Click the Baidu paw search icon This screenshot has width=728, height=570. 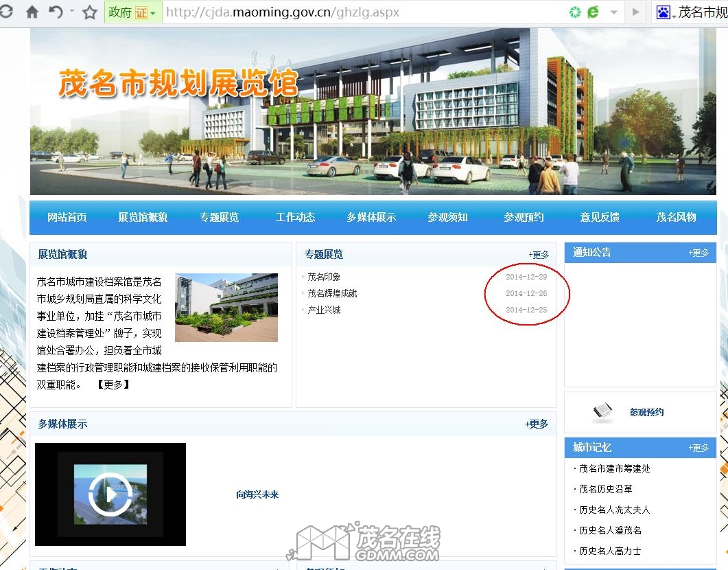pyautogui.click(x=663, y=12)
